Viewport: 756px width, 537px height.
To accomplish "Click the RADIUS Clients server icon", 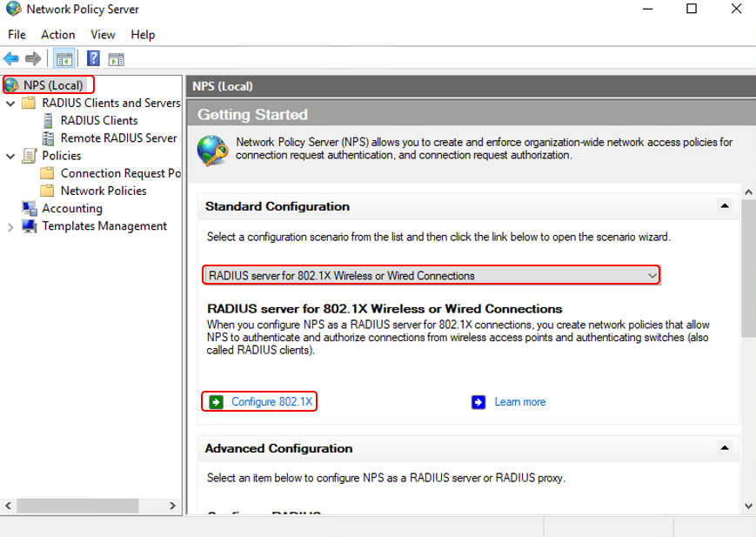I will (x=48, y=121).
